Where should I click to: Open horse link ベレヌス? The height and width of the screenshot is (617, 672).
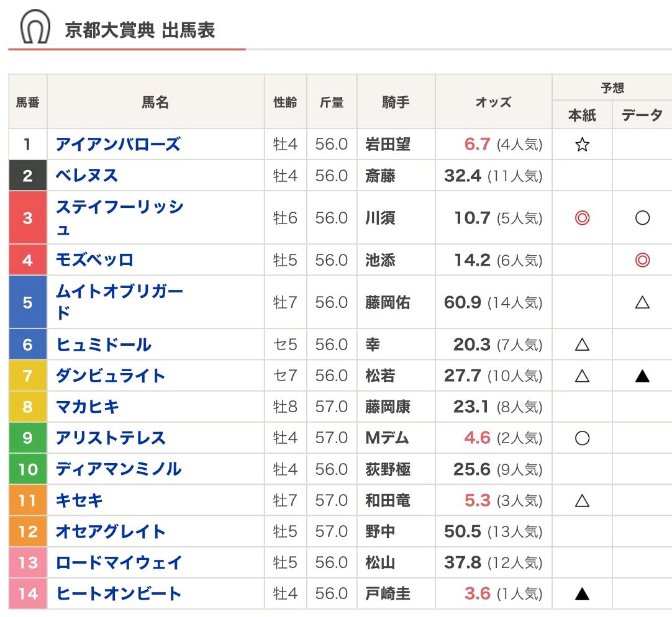click(x=87, y=176)
